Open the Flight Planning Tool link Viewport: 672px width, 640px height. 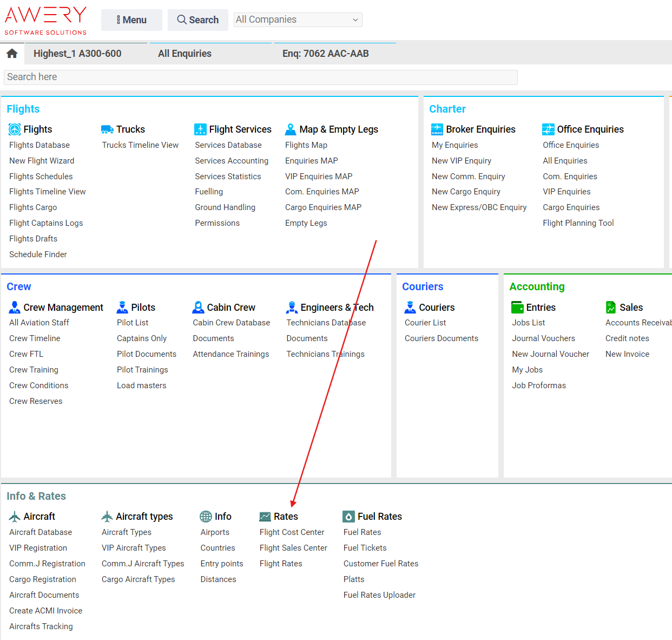point(578,223)
